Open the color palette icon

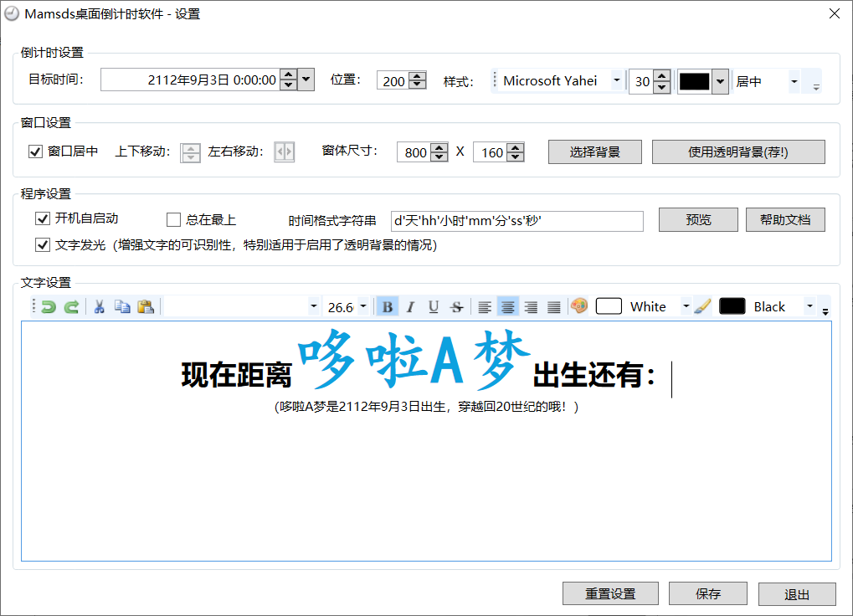[x=579, y=306]
